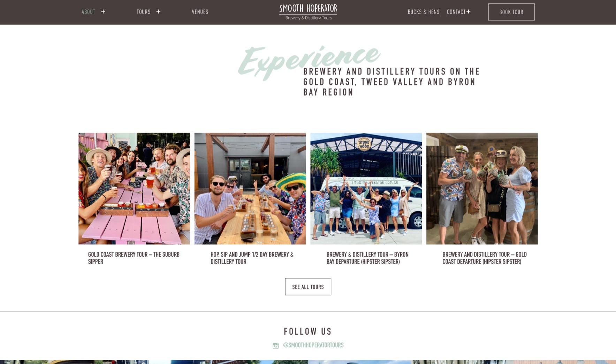Open @smoothhoperatortours Instagram link

[313, 345]
